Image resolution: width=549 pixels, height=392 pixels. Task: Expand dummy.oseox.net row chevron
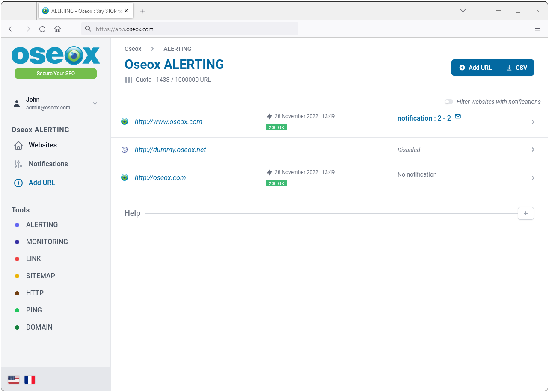click(x=533, y=150)
